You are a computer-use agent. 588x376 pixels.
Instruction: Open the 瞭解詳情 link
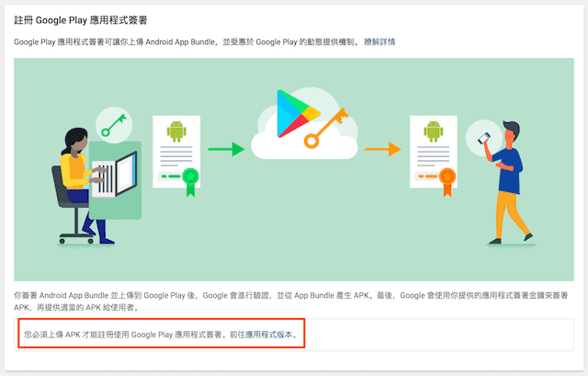tap(379, 41)
